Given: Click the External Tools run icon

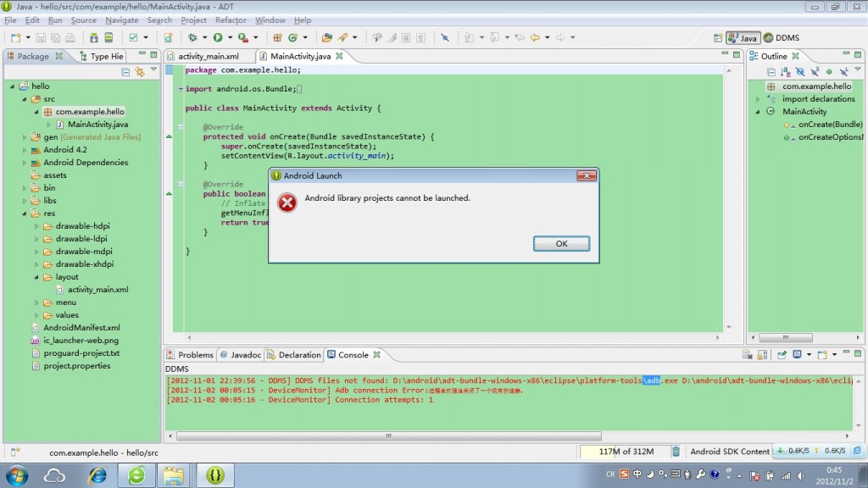Looking at the screenshot, I should (243, 37).
